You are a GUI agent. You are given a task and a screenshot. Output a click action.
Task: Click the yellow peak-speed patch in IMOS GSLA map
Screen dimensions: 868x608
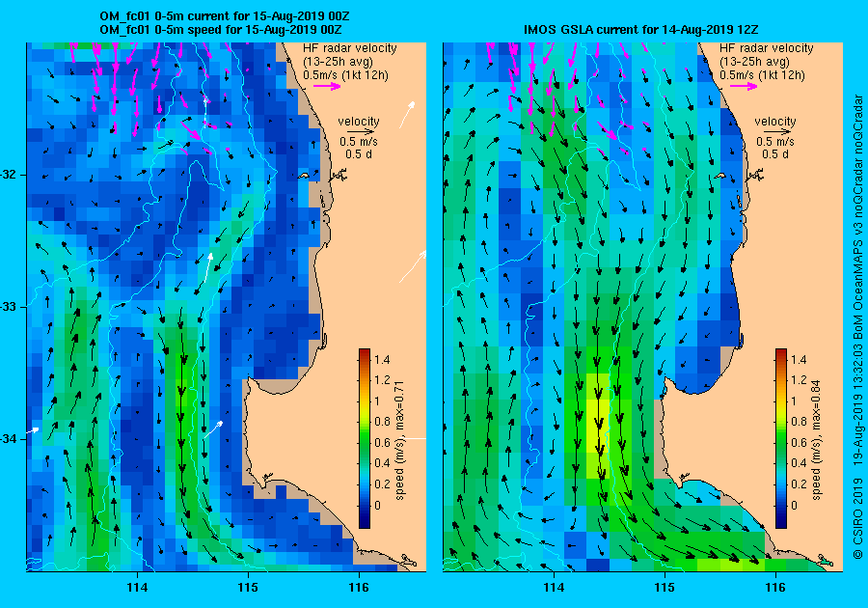[x=597, y=426]
